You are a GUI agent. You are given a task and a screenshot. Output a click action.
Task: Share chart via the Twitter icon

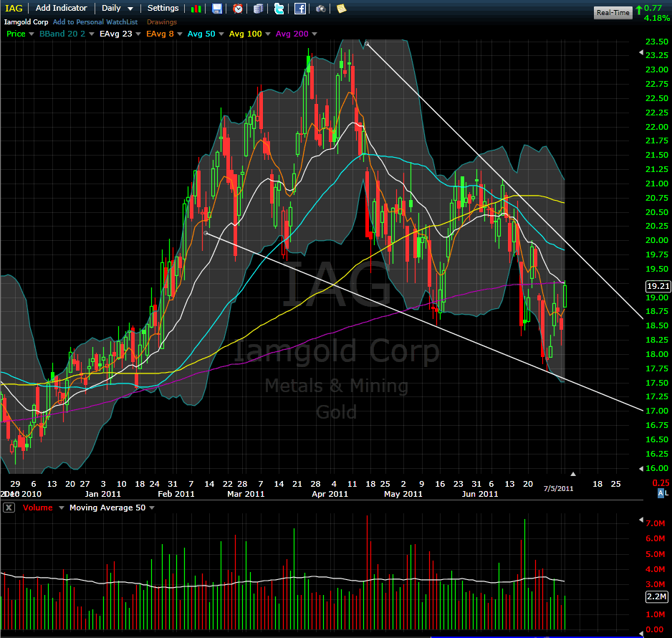point(279,9)
